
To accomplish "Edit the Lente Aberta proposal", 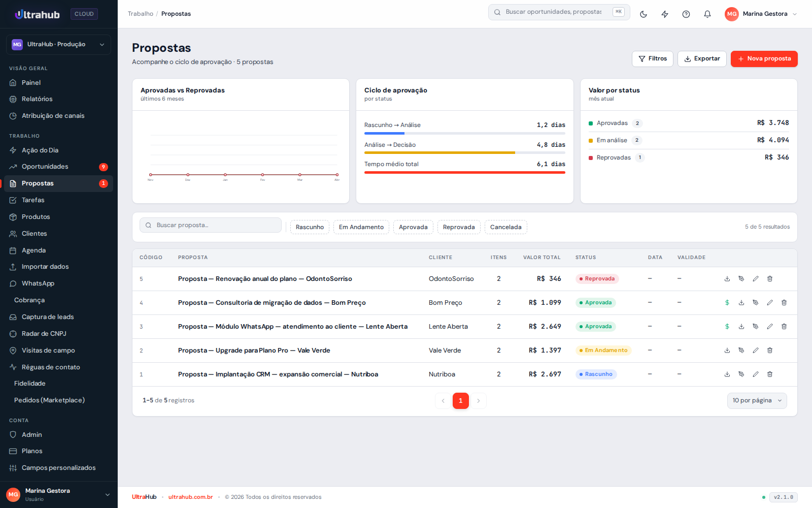I will (x=770, y=327).
